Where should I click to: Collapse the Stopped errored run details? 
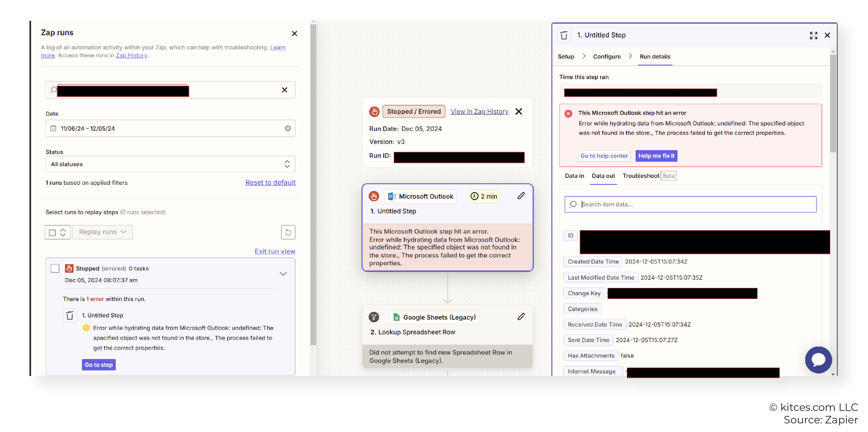pos(283,274)
